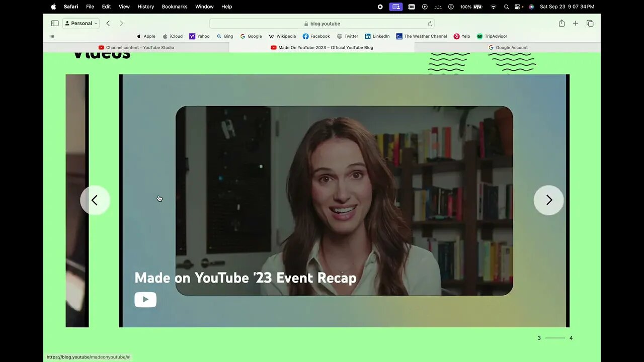Switch to Channel content YouTube Studio tab
This screenshot has width=644, height=362.
click(136, 47)
